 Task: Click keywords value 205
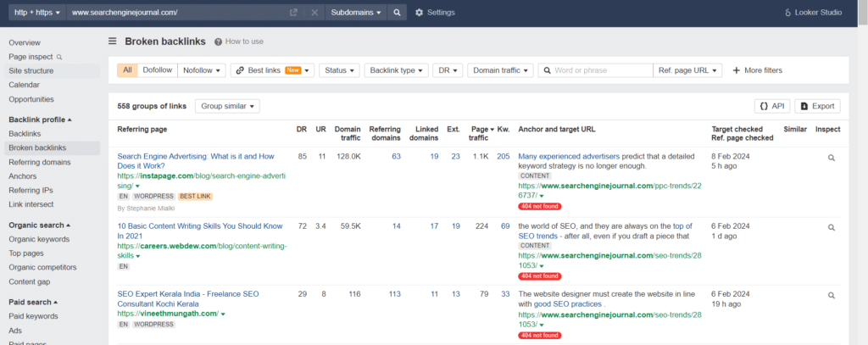point(504,156)
